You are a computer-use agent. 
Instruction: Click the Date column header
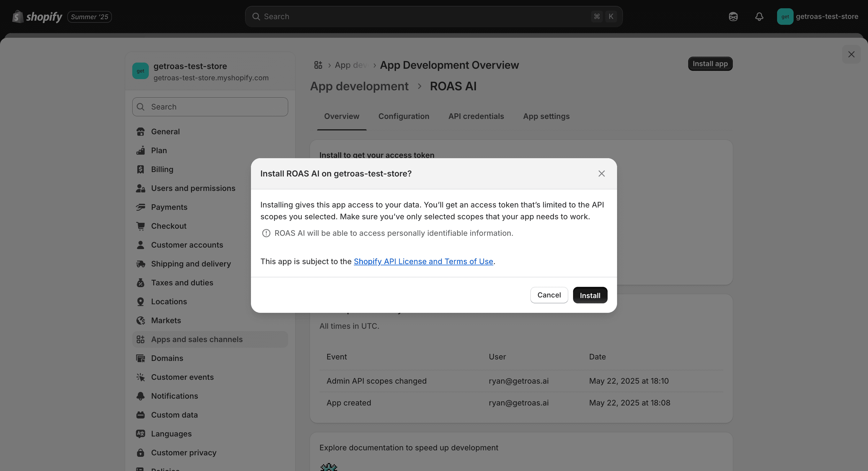pyautogui.click(x=597, y=356)
